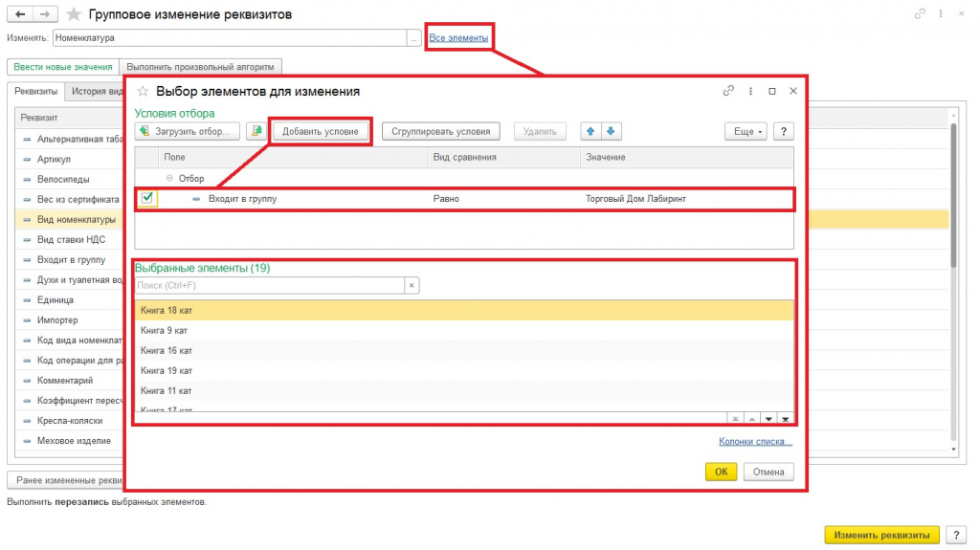This screenshot has width=980, height=550.
Task: Get link icon in selection dialog header
Action: (x=728, y=91)
